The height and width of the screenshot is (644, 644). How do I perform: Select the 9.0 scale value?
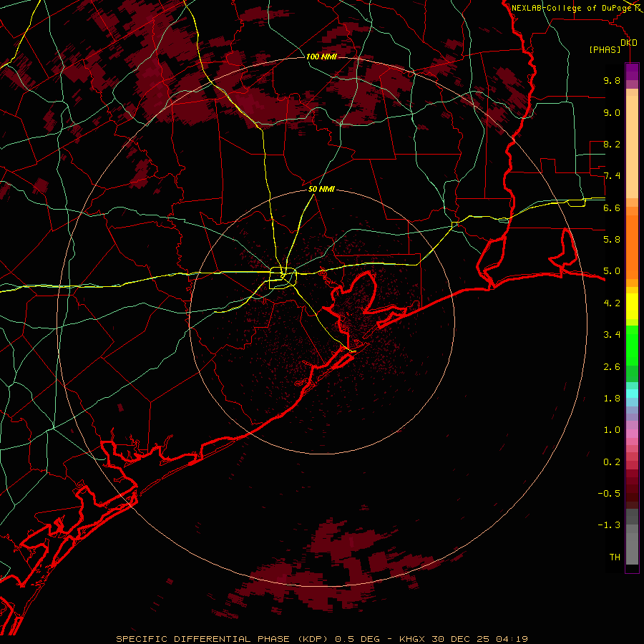[612, 112]
